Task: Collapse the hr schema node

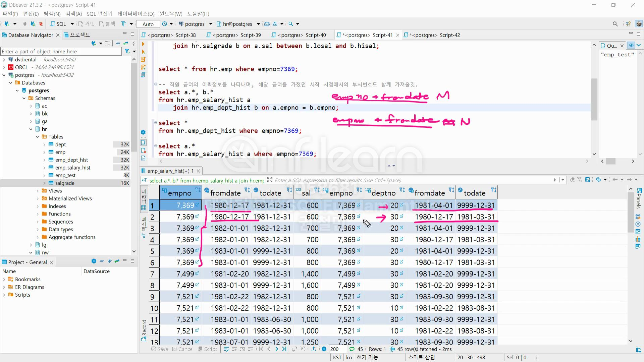Action: point(31,129)
